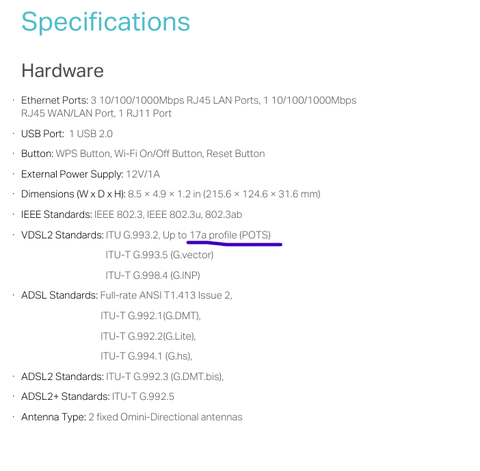Click the underlined 17a profile (POTS) text
This screenshot has height=471, width=480.
(x=230, y=235)
